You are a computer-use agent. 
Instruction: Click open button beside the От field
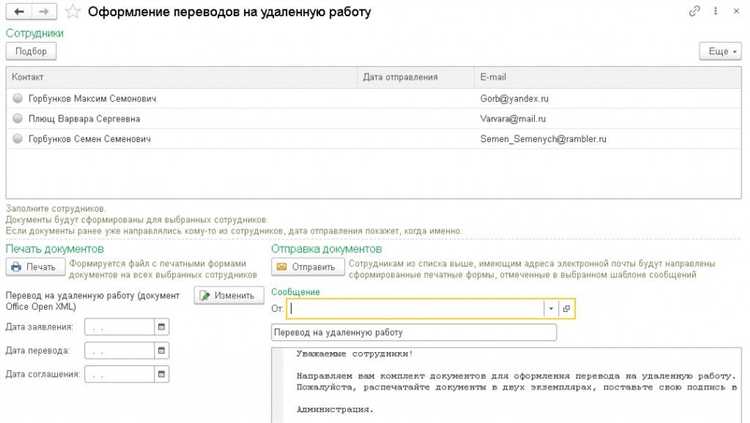pos(566,309)
